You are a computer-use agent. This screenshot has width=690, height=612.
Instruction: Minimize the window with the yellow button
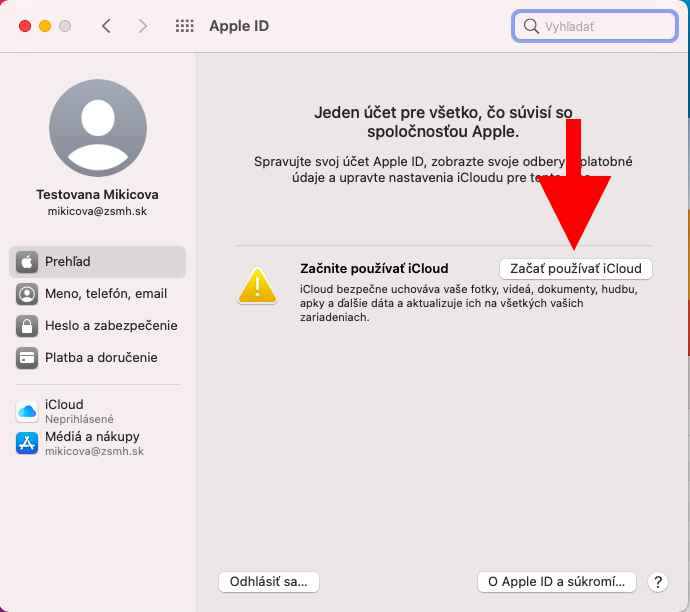pyautogui.click(x=45, y=26)
